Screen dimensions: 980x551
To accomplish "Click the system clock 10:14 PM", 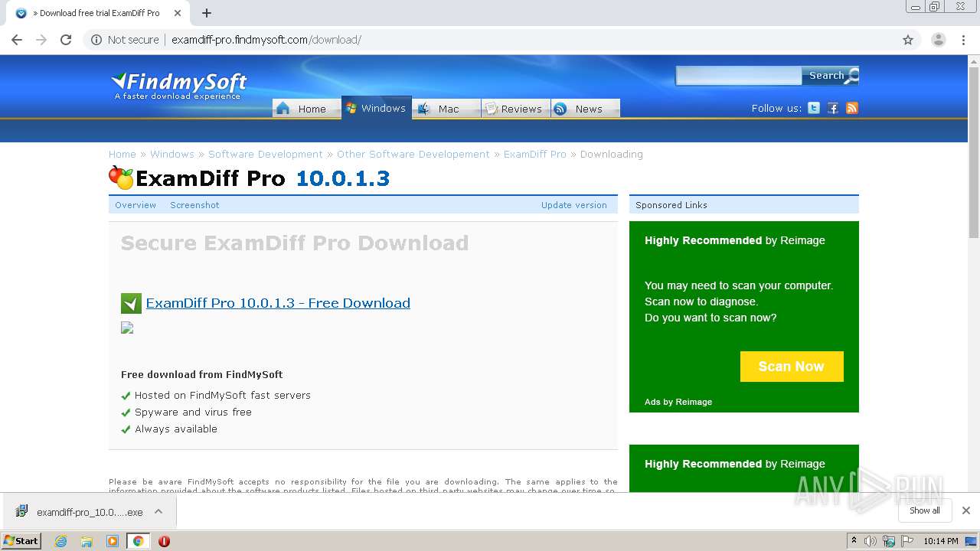I will click(x=941, y=541).
